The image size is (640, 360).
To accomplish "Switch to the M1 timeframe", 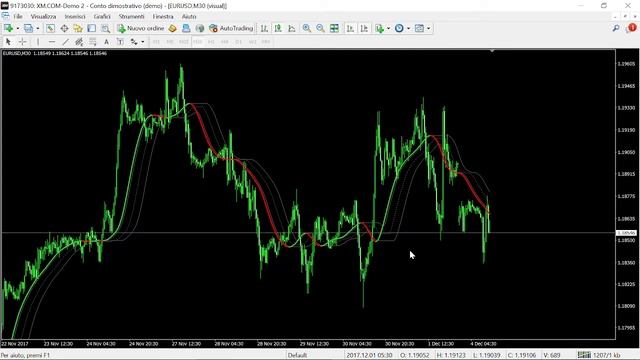I will click(156, 42).
